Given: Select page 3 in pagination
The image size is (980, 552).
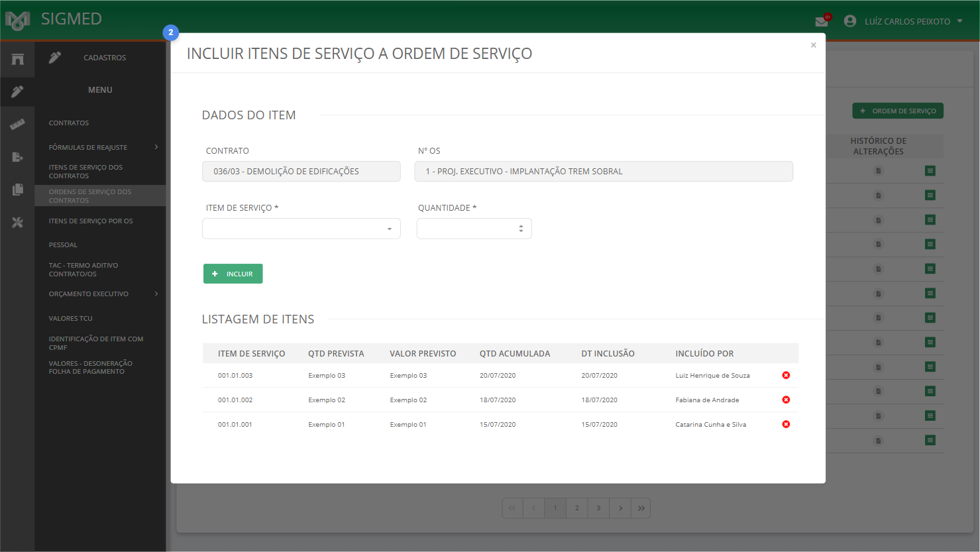Looking at the screenshot, I should [x=598, y=508].
